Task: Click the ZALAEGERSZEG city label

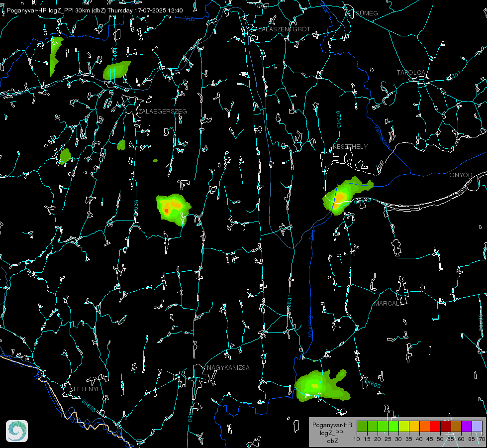Action: coord(163,112)
